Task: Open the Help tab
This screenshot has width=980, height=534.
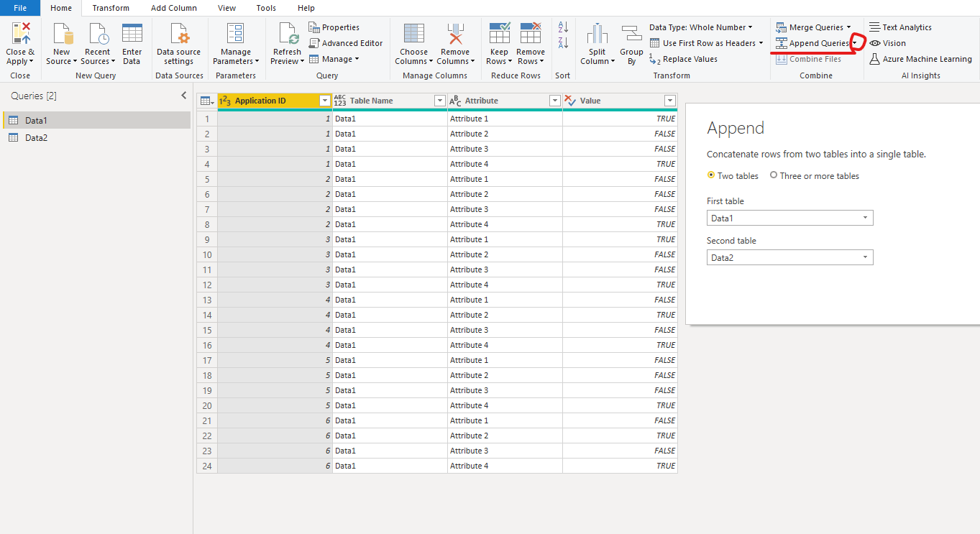Action: tap(306, 8)
